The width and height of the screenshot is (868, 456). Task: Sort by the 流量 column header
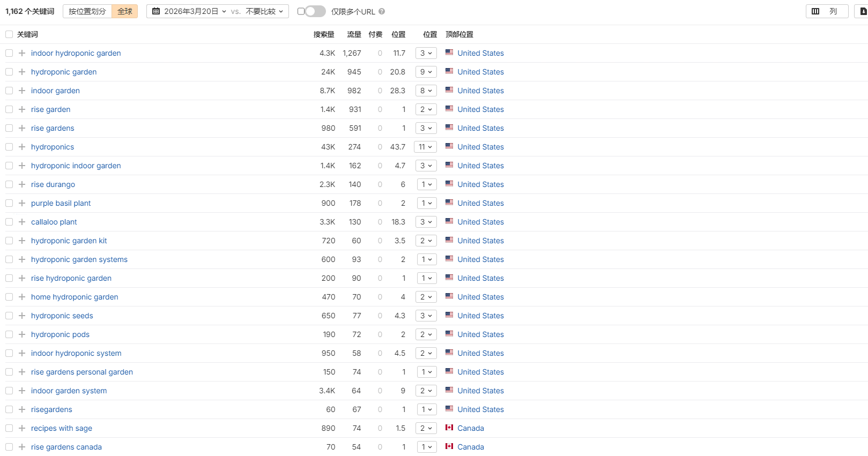point(354,34)
